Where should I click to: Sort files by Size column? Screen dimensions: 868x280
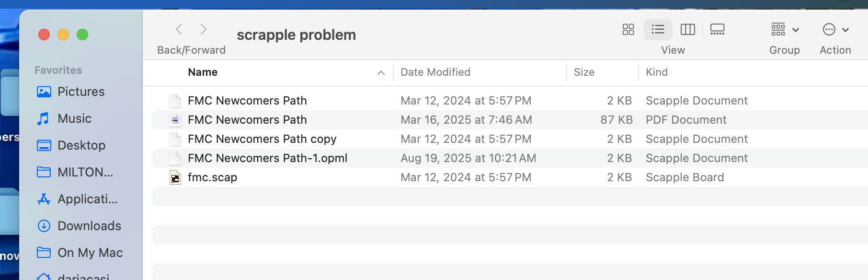coord(584,72)
